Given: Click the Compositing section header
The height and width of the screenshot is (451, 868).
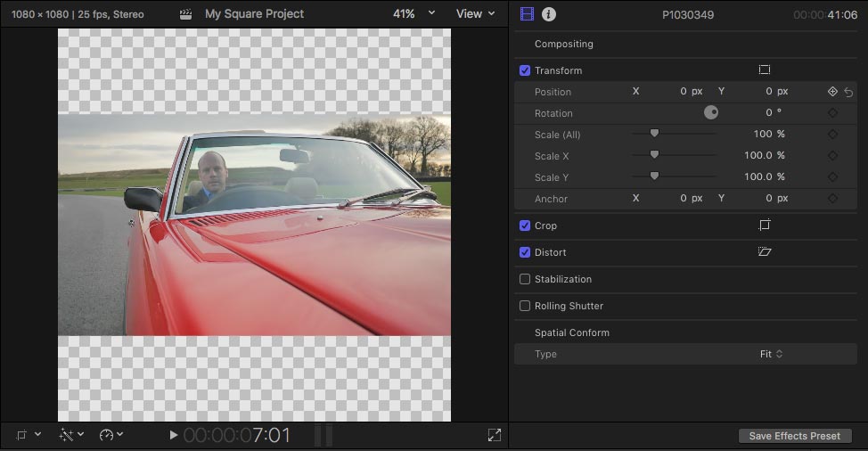Looking at the screenshot, I should 563,44.
